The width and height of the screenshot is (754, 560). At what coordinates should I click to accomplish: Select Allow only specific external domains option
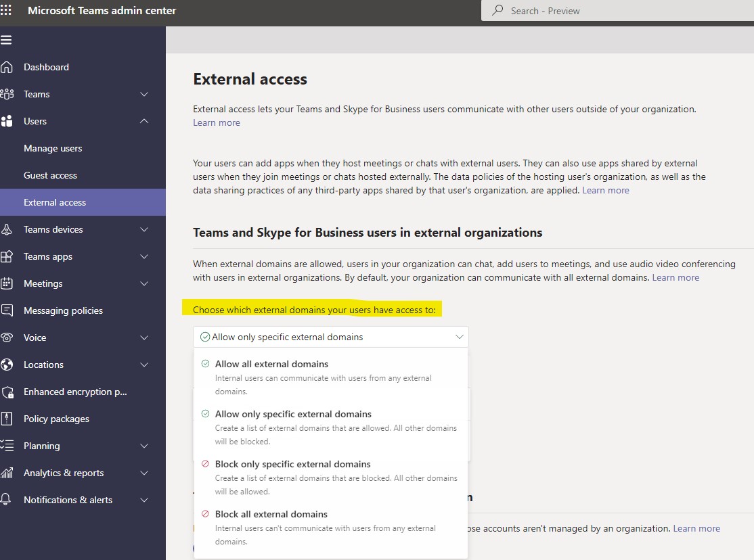click(x=330, y=427)
